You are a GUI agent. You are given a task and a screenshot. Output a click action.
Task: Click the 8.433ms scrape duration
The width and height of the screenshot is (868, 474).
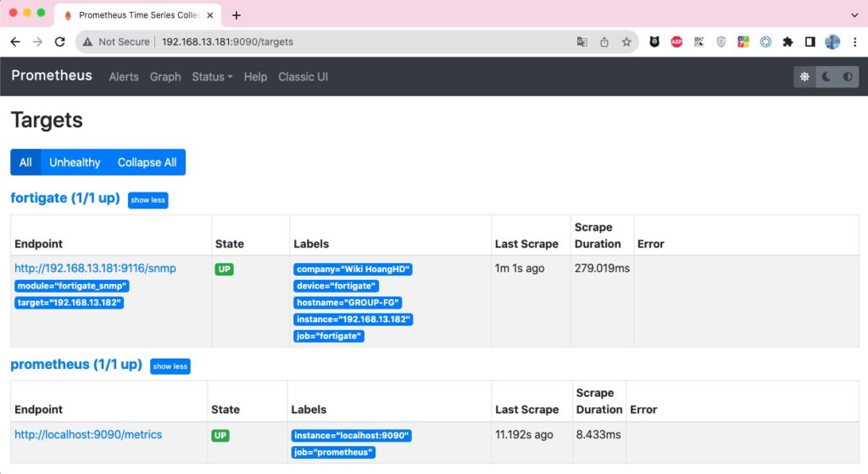(598, 435)
